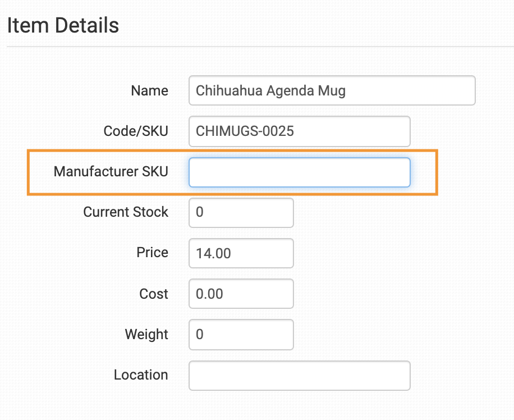This screenshot has width=514, height=420.
Task: Click the Price label text
Action: tap(152, 253)
